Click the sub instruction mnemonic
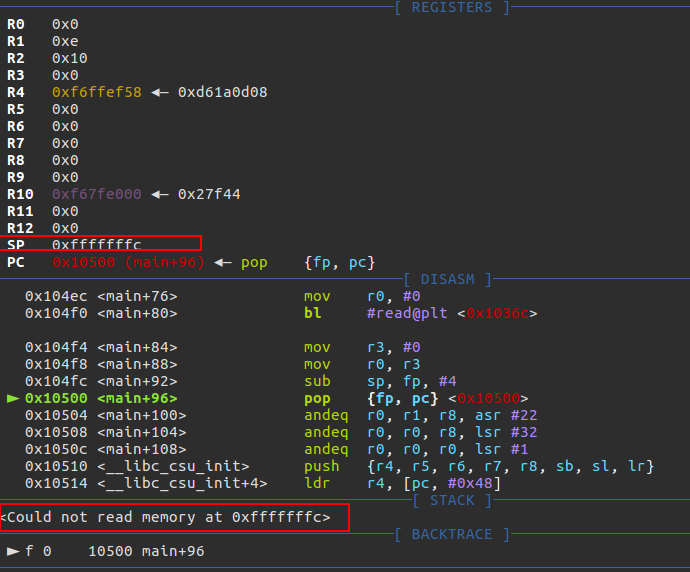 (x=317, y=381)
